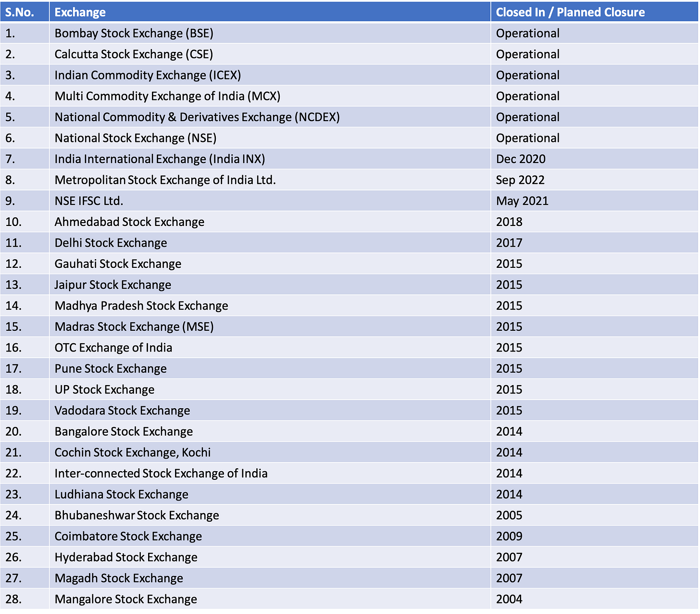Select 'Vadodara Stock Exchange' cell
Viewport: 700px width, 614px height.
pyautogui.click(x=270, y=410)
